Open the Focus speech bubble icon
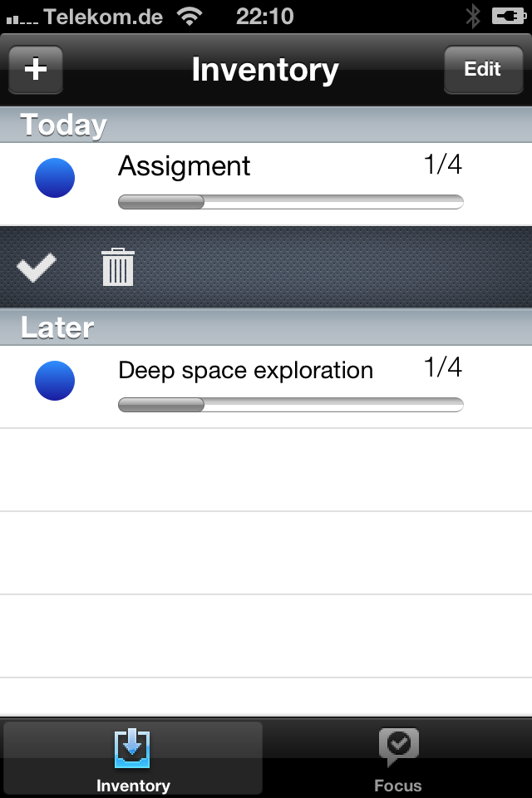Screen dimensions: 532x798 [399, 747]
